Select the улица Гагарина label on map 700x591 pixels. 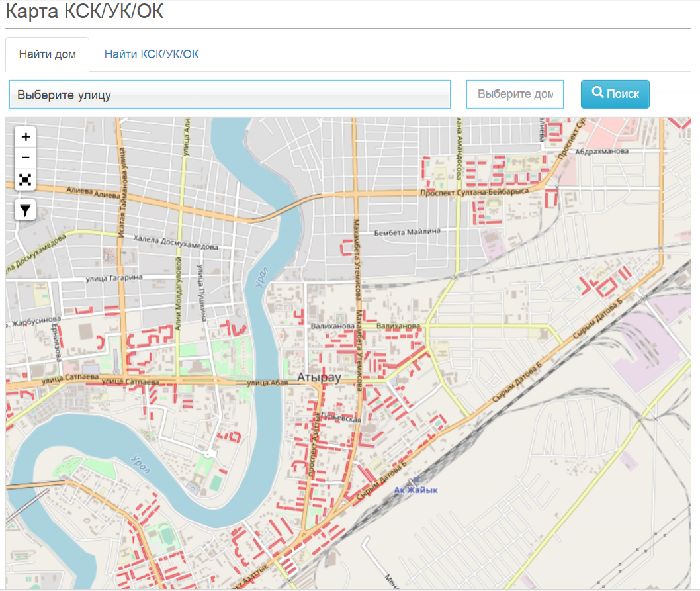click(x=114, y=278)
